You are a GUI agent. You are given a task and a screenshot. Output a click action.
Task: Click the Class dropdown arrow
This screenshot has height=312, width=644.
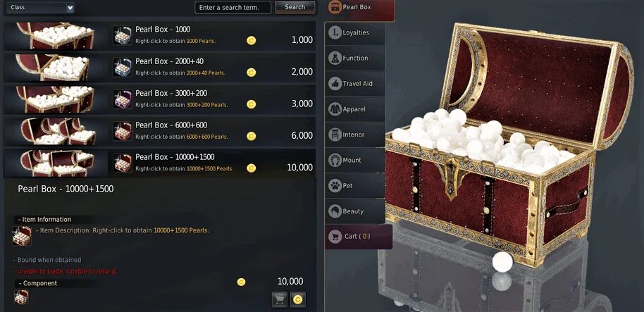point(70,7)
